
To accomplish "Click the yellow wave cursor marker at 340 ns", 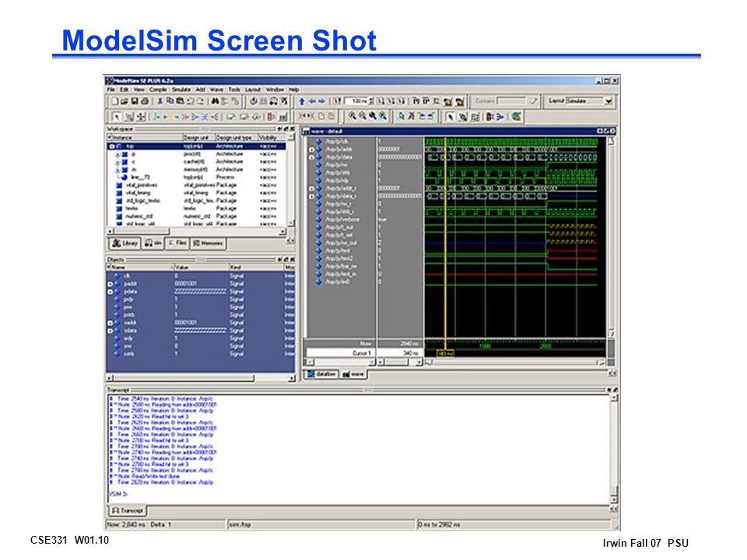I will pyautogui.click(x=445, y=353).
